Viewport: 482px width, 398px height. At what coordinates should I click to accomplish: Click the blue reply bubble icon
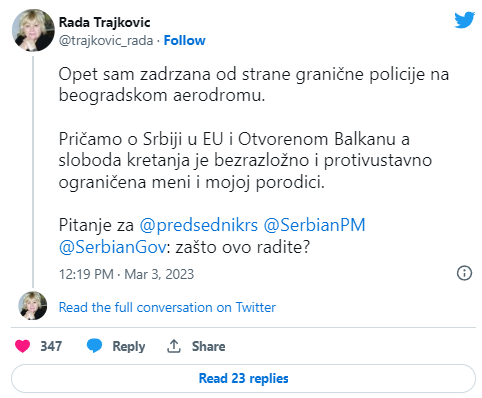click(94, 346)
